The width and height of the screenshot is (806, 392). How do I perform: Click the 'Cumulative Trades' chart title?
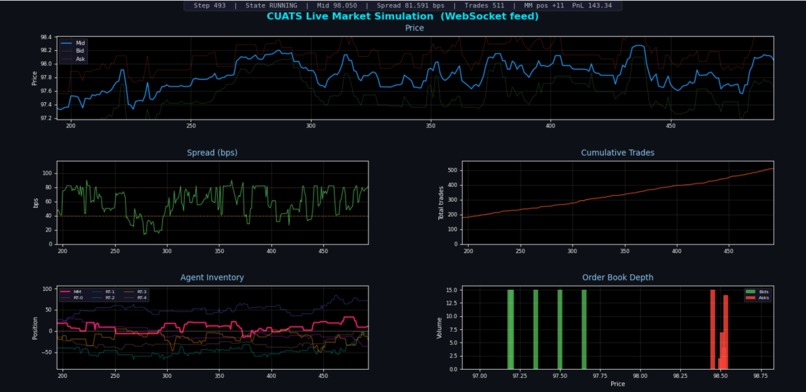pyautogui.click(x=617, y=153)
